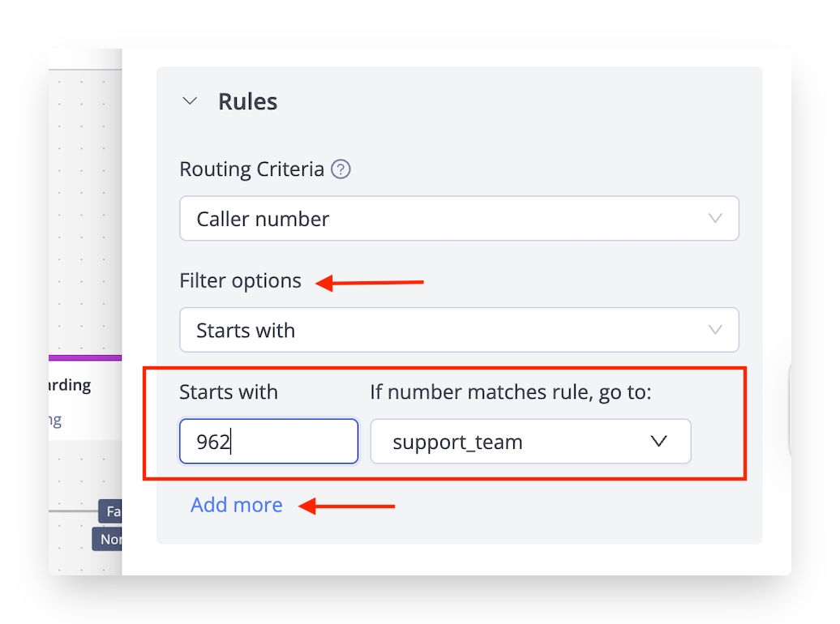Image resolution: width=840 pixels, height=624 pixels.
Task: Click the arrow beside support_team
Action: pyautogui.click(x=659, y=442)
